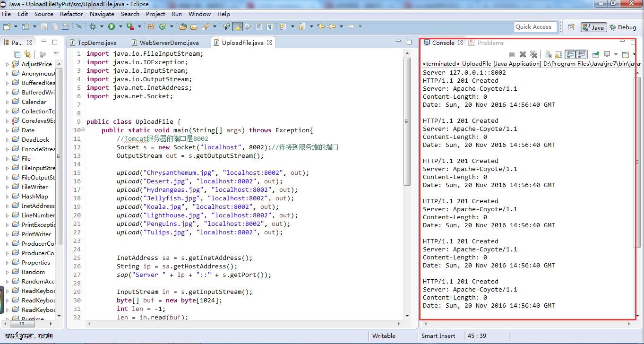Expand the Calendar project node

click(x=7, y=102)
